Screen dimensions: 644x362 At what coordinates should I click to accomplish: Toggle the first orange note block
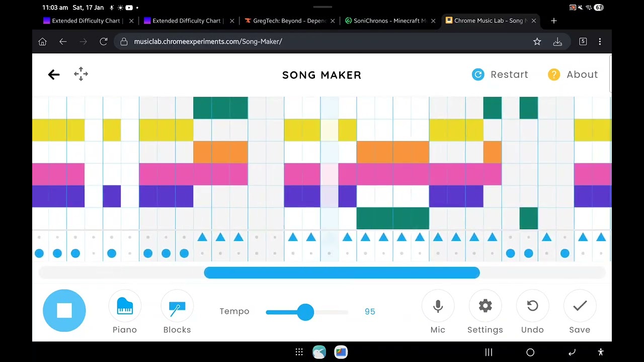tap(202, 152)
